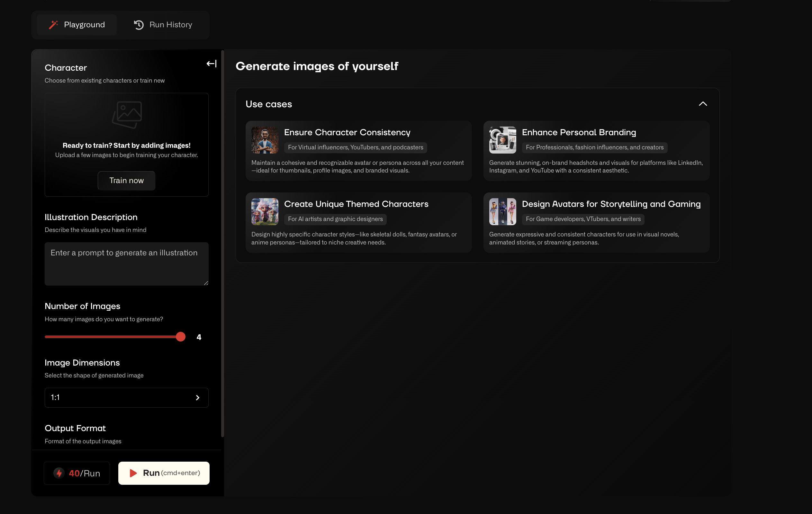Collapse the Use cases section chevron

703,104
